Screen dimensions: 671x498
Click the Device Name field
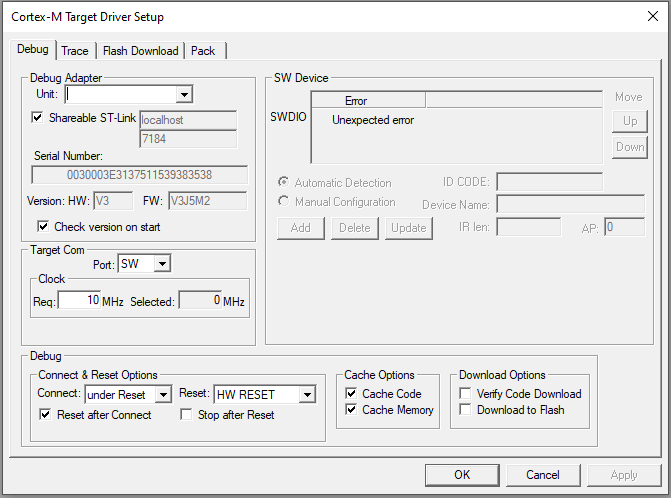[x=571, y=204]
